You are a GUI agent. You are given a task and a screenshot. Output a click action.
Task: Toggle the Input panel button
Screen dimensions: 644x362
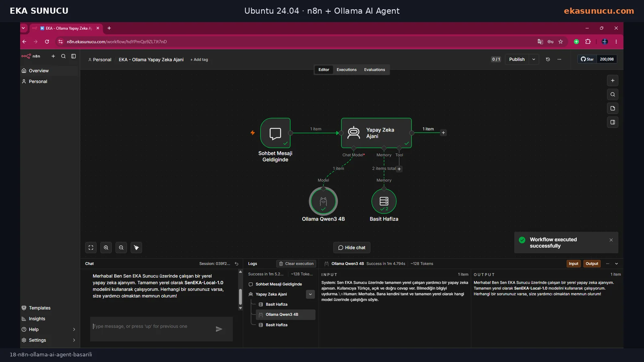573,264
